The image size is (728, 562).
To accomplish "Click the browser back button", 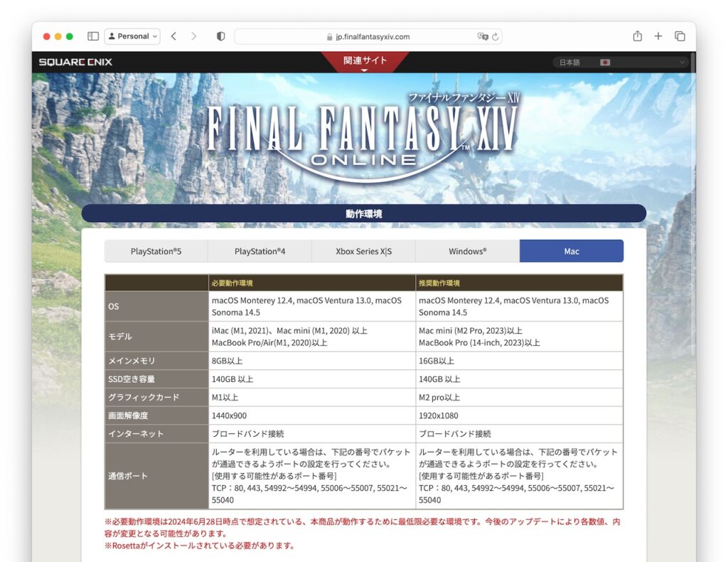I will pos(173,36).
